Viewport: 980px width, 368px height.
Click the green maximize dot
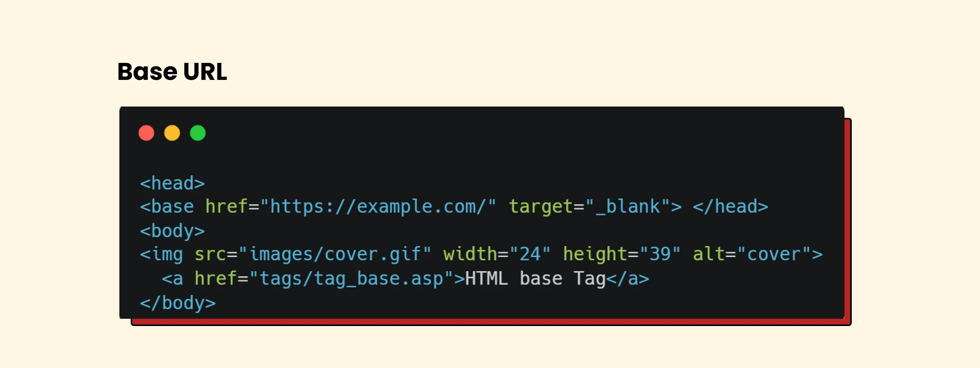(x=198, y=133)
